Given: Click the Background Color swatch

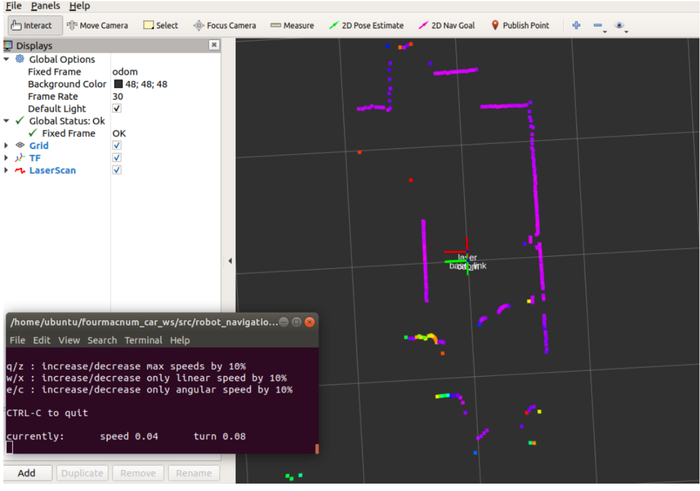Looking at the screenshot, I should coord(118,84).
